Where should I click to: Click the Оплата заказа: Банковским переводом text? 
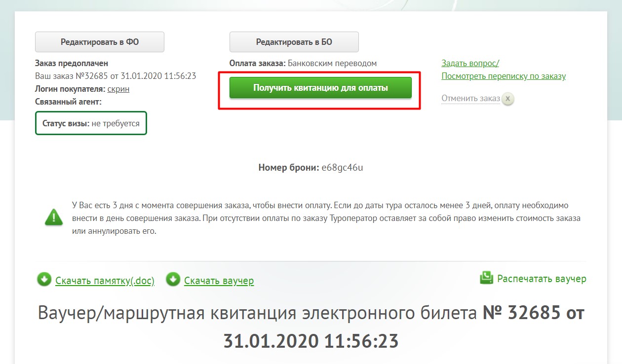pyautogui.click(x=303, y=63)
